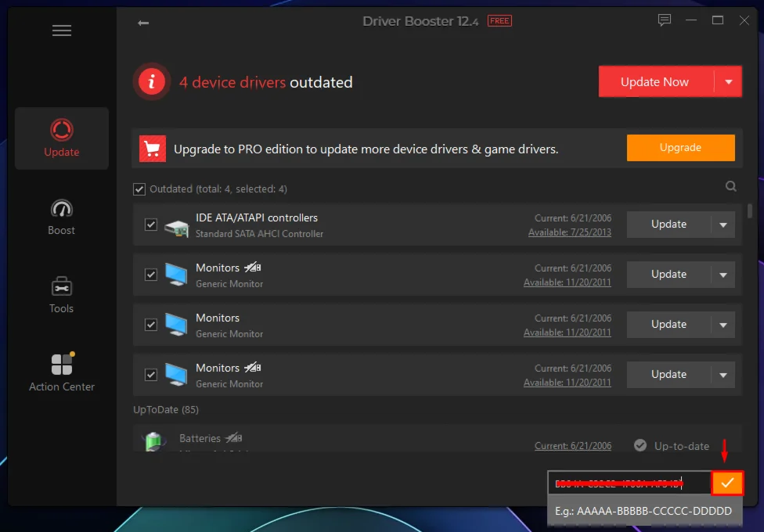Uncheck the Outdated select-all checkbox

pos(139,189)
